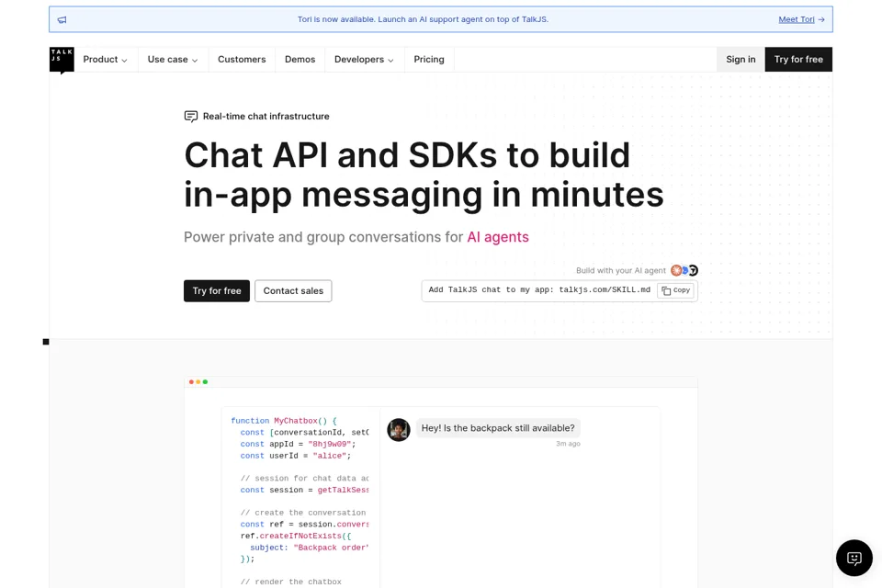Click the subject: "Backpack order" code line

(x=310, y=548)
